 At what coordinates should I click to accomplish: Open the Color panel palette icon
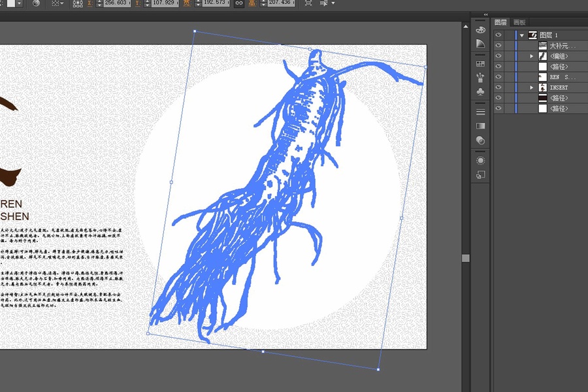[480, 29]
